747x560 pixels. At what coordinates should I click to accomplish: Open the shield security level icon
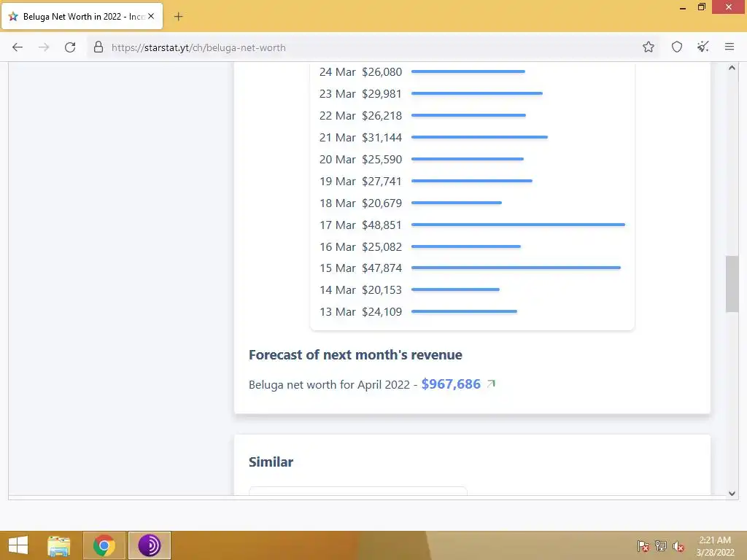pos(677,47)
